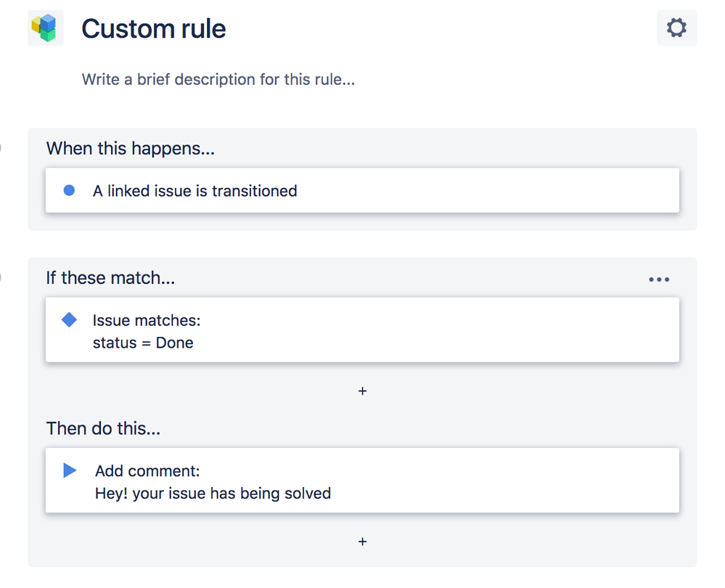Click the Add comment label
This screenshot has height=588, width=725.
click(147, 471)
